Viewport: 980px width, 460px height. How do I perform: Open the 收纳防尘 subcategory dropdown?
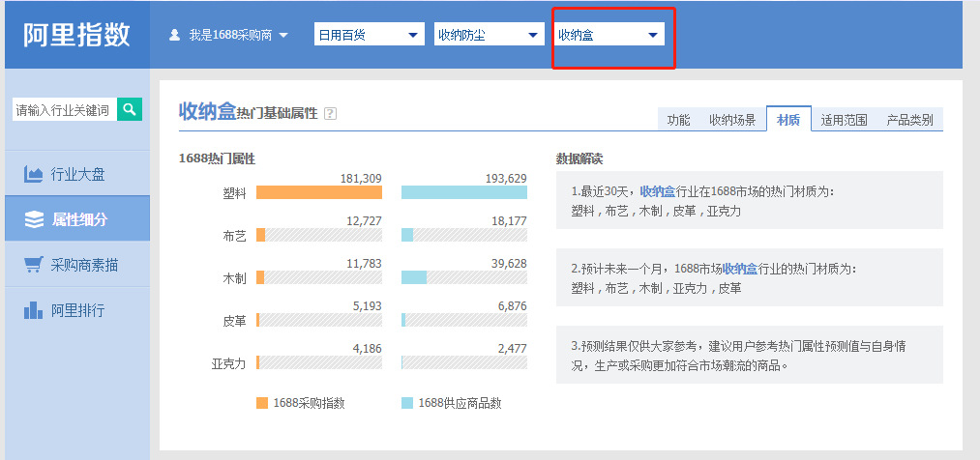pyautogui.click(x=489, y=35)
